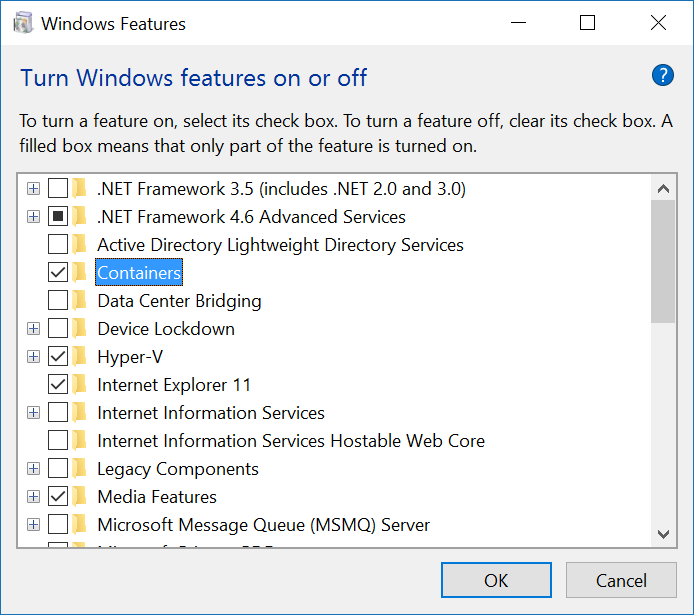Screen dimensions: 694x615
Task: Click folder icon beside Legacy Components
Action: (79, 469)
